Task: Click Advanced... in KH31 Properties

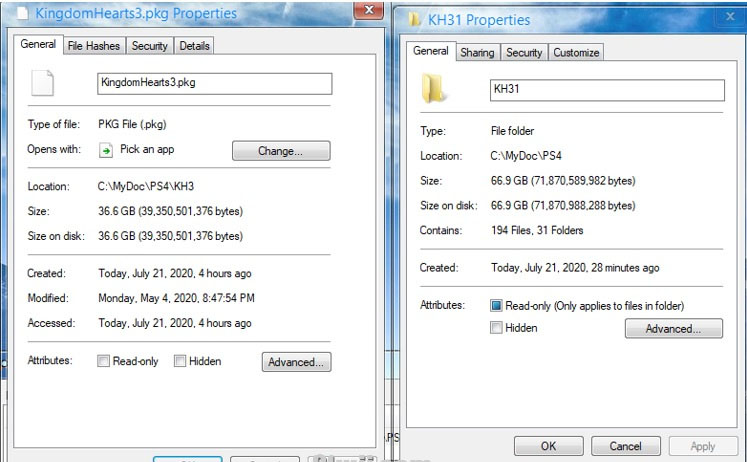Action: (x=674, y=329)
